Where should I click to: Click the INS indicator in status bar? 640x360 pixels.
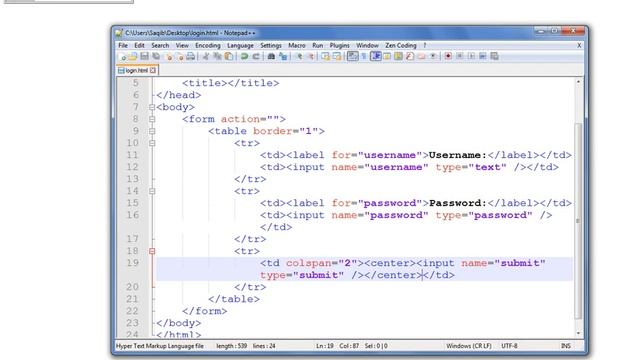coord(566,346)
